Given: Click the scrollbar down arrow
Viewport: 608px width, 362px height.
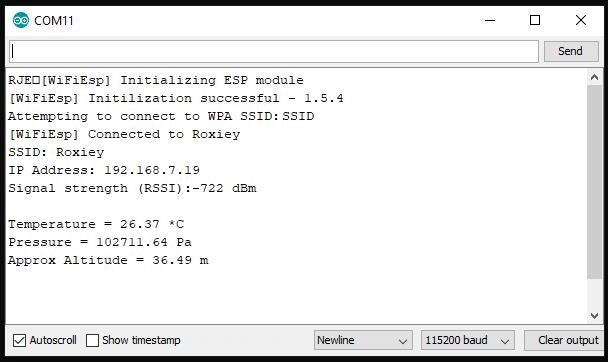Looking at the screenshot, I should 594,316.
